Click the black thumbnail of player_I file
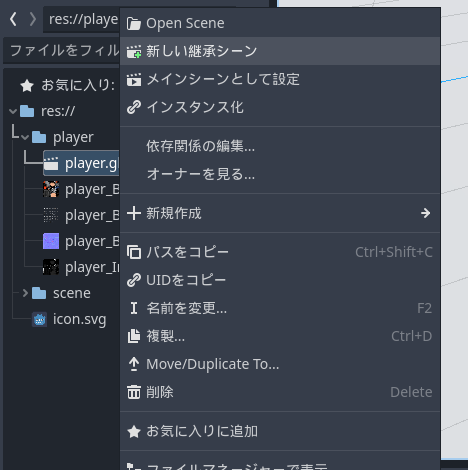Image resolution: width=468 pixels, height=470 pixels. pyautogui.click(x=51, y=267)
